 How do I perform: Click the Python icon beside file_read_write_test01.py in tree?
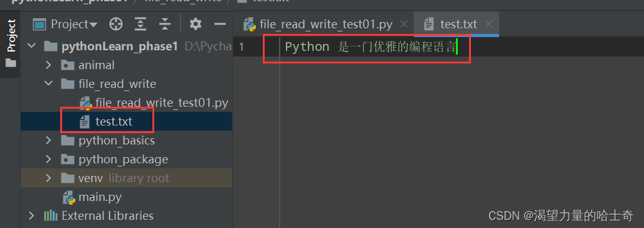click(x=85, y=103)
